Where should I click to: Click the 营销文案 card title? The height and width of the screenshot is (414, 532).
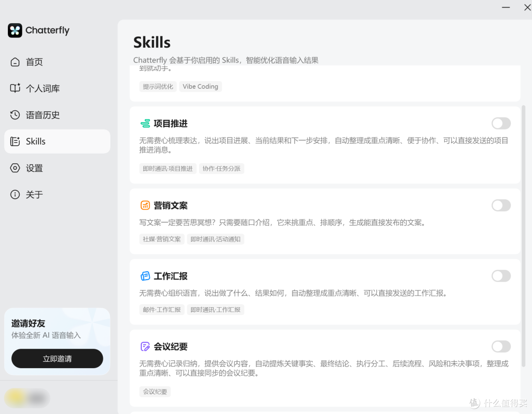pyautogui.click(x=170, y=205)
